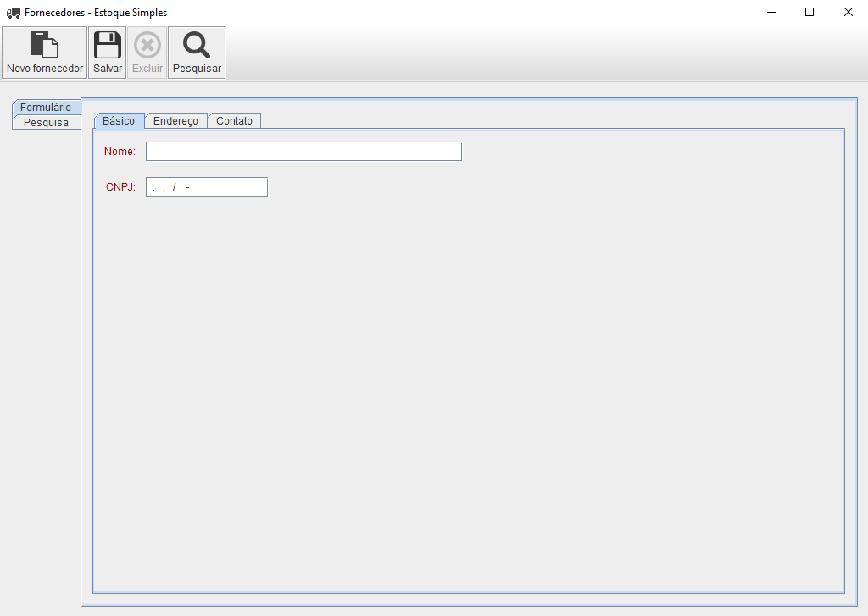Select the Básico tab
The image size is (868, 616).
119,121
